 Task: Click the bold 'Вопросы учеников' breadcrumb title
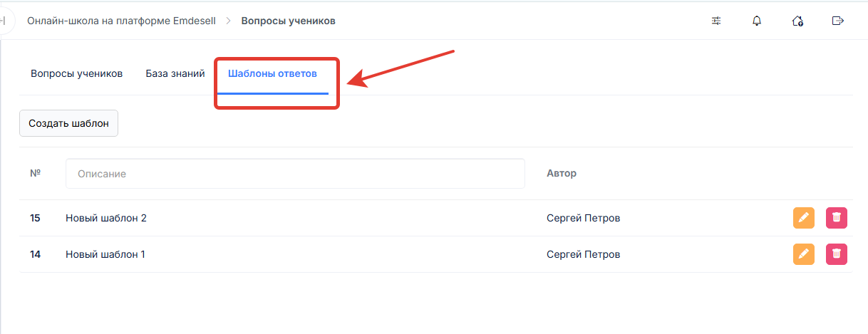[x=288, y=21]
